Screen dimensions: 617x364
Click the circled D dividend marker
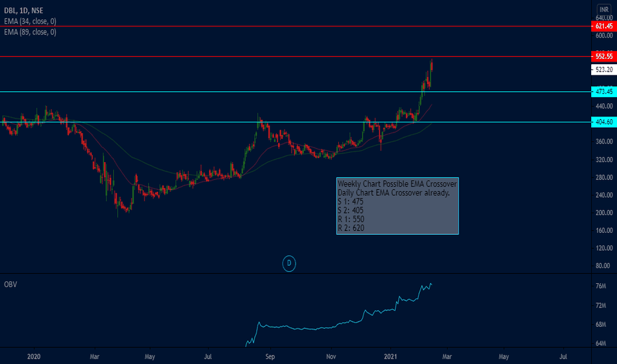click(289, 263)
